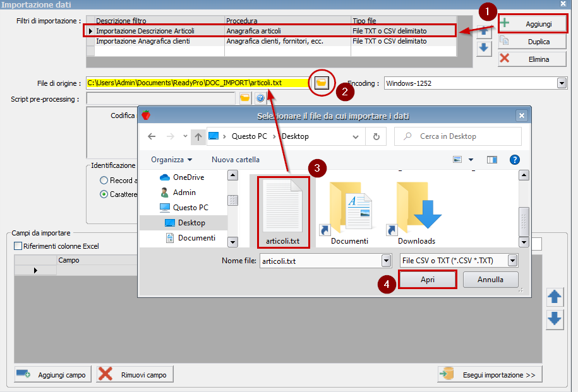578x392 pixels.
Task: Click the help icon beside Script pre-processing
Action: pos(260,98)
